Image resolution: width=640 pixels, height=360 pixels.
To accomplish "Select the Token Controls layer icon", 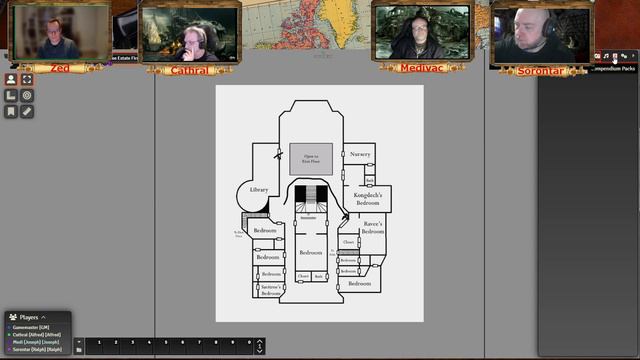I will [11, 79].
